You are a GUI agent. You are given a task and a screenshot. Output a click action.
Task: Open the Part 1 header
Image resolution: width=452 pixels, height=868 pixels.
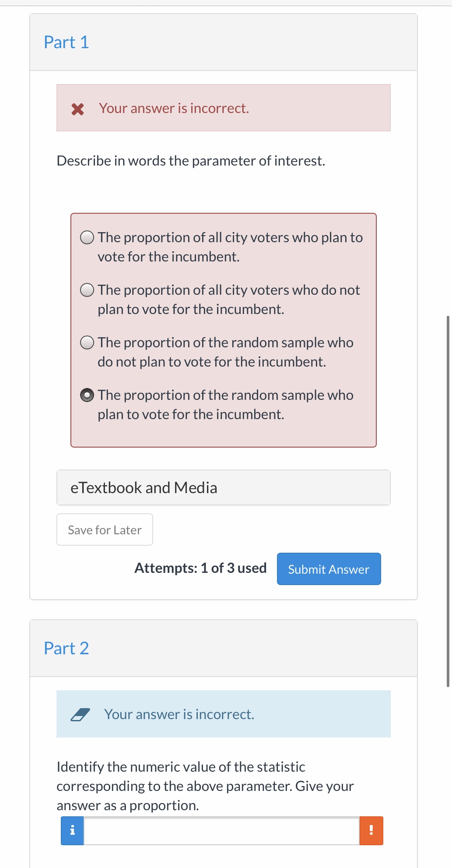(x=67, y=42)
